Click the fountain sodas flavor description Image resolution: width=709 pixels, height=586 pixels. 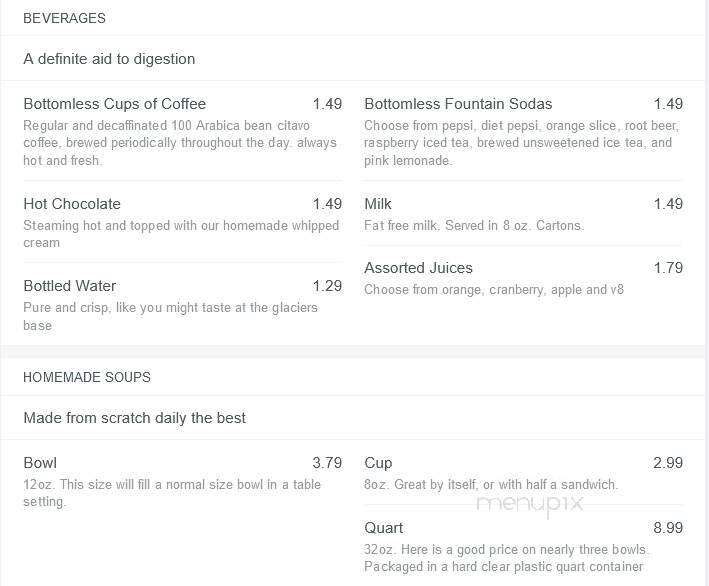tap(521, 143)
